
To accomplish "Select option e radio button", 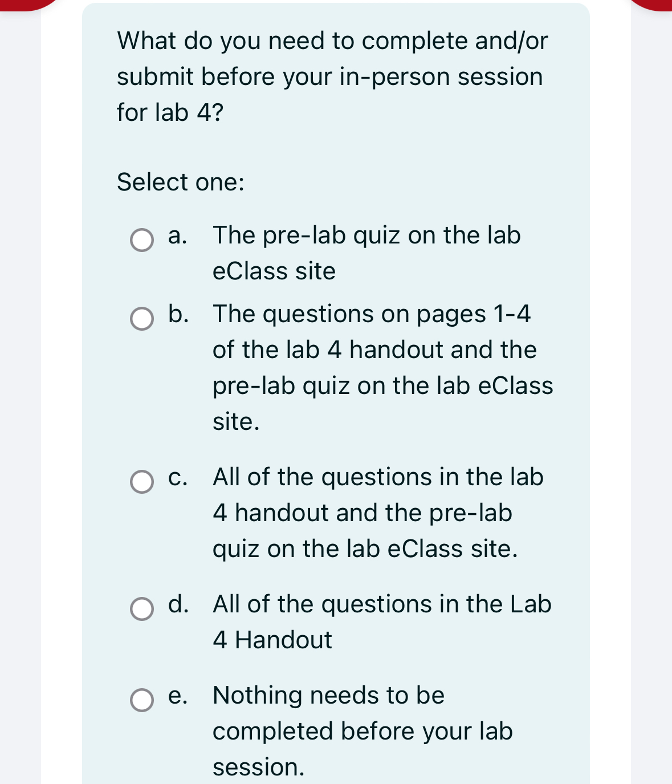I will [x=141, y=700].
